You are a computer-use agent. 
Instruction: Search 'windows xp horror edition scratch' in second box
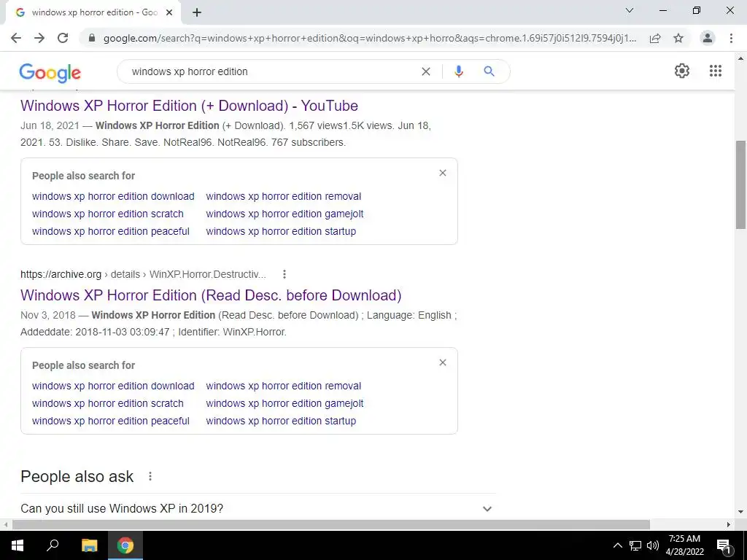click(x=108, y=403)
